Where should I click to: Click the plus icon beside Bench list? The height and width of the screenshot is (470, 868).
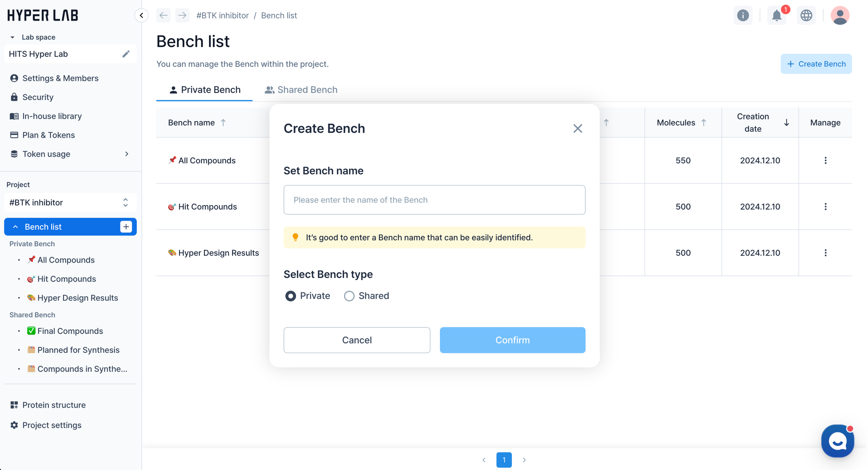coord(126,227)
